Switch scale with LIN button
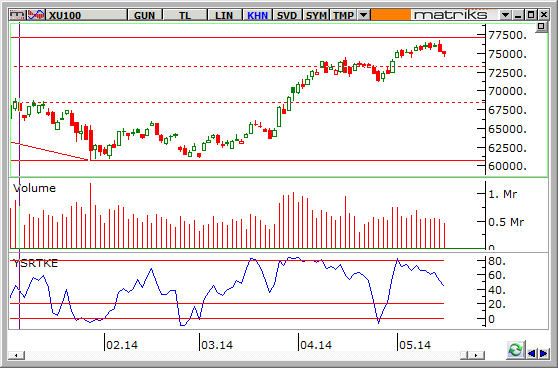This screenshot has height=368, width=558. click(224, 15)
